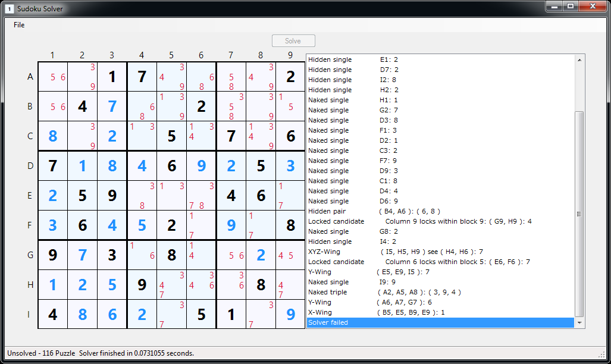Screen dimensions: 611x364
Task: Click Sudoku cell F4 containing blue 5
Action: (x=142, y=225)
